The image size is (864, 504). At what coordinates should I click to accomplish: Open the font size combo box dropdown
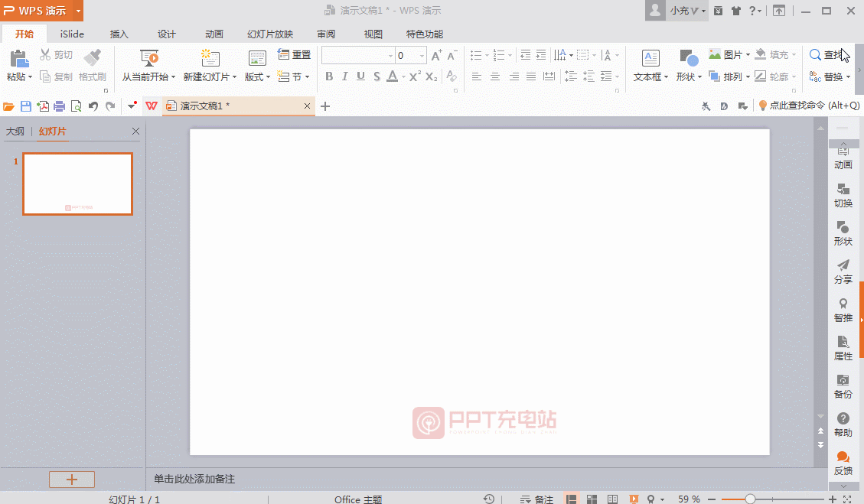pos(422,56)
